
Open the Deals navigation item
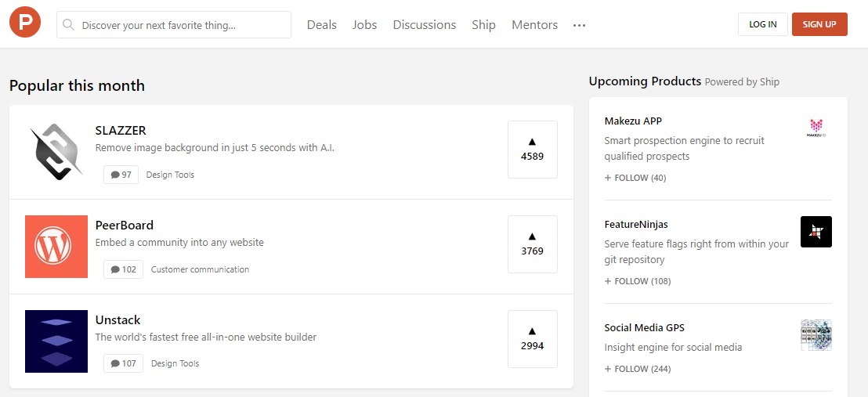[x=322, y=25]
